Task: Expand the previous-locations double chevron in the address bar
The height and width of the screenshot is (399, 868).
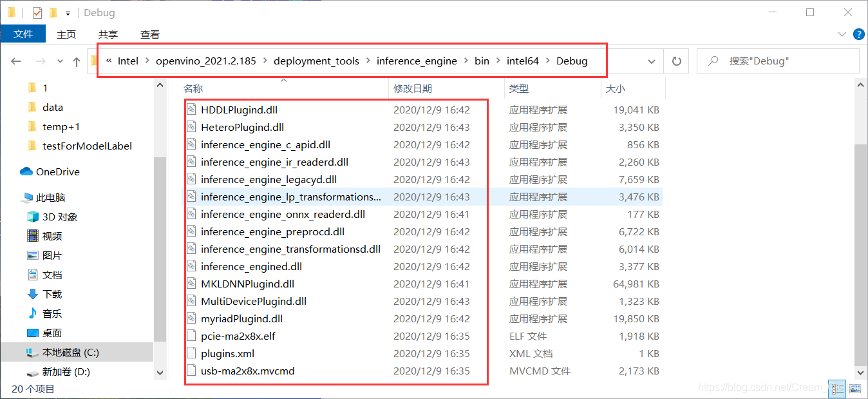Action: coord(109,61)
